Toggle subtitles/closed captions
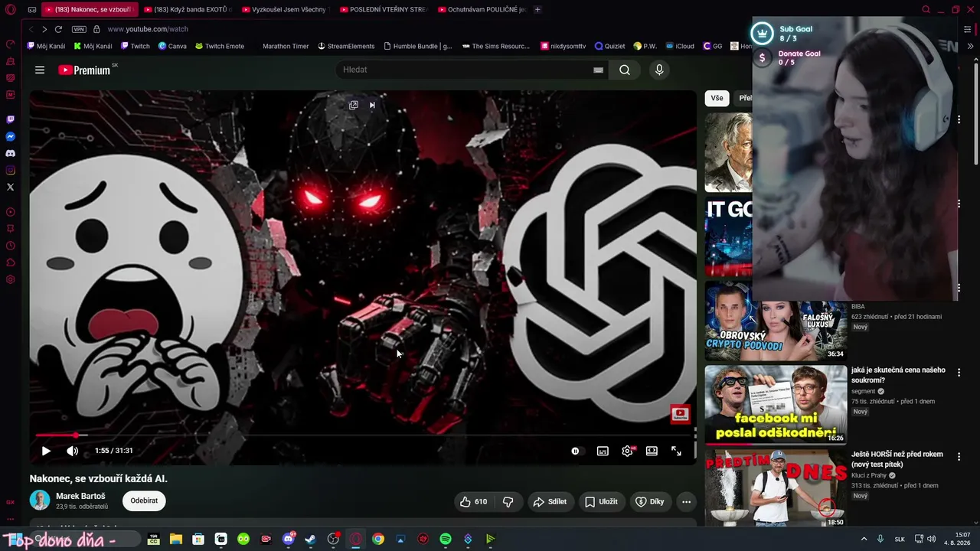This screenshot has width=980, height=551. pyautogui.click(x=603, y=451)
